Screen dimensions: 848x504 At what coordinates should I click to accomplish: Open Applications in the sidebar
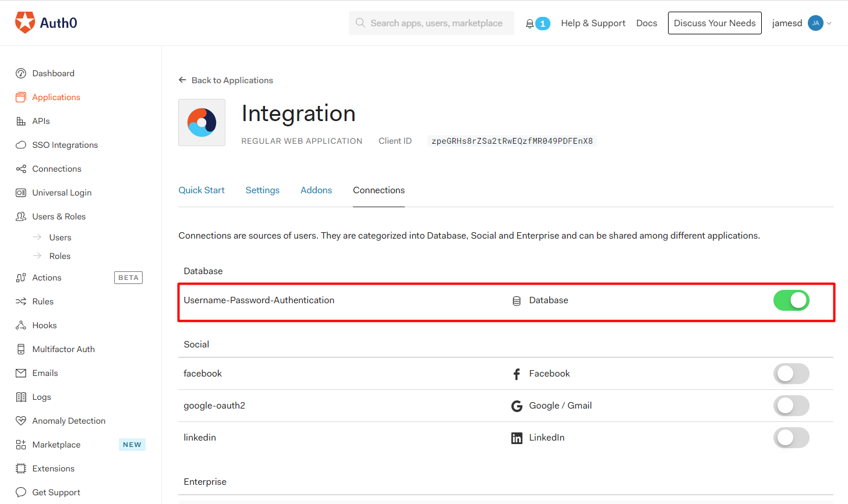coord(56,97)
